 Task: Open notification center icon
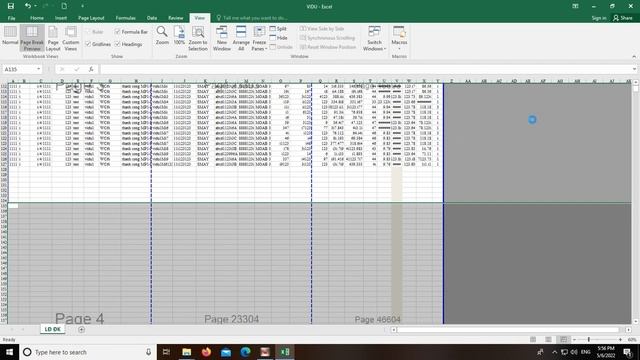tap(628, 352)
